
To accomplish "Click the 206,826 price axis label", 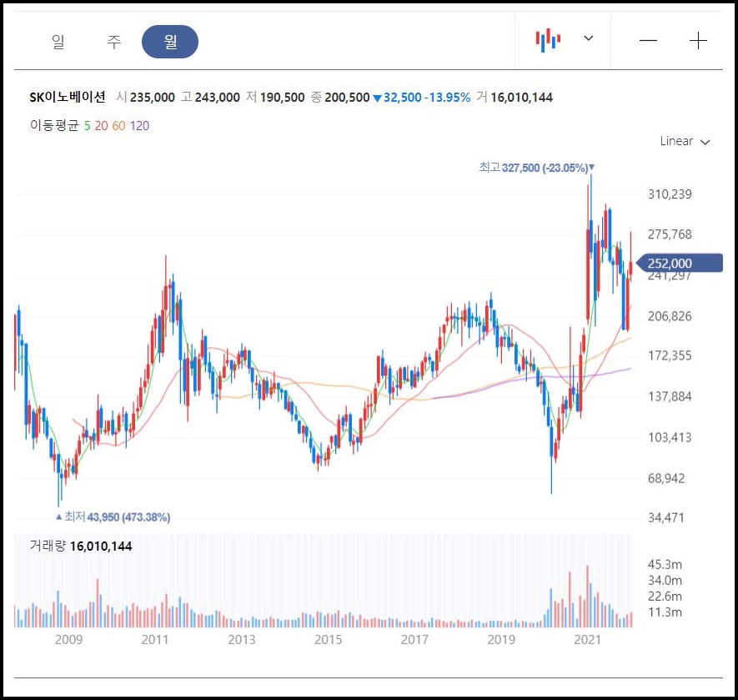I will pos(670,316).
